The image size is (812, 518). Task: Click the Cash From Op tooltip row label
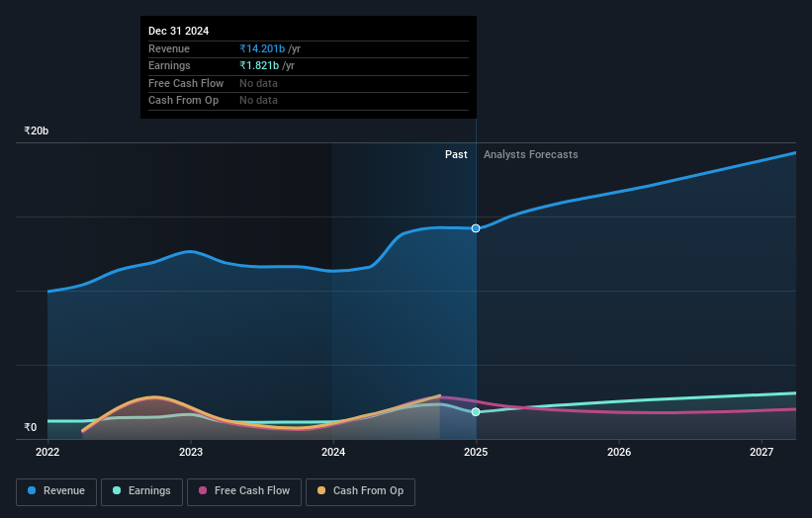pos(183,101)
